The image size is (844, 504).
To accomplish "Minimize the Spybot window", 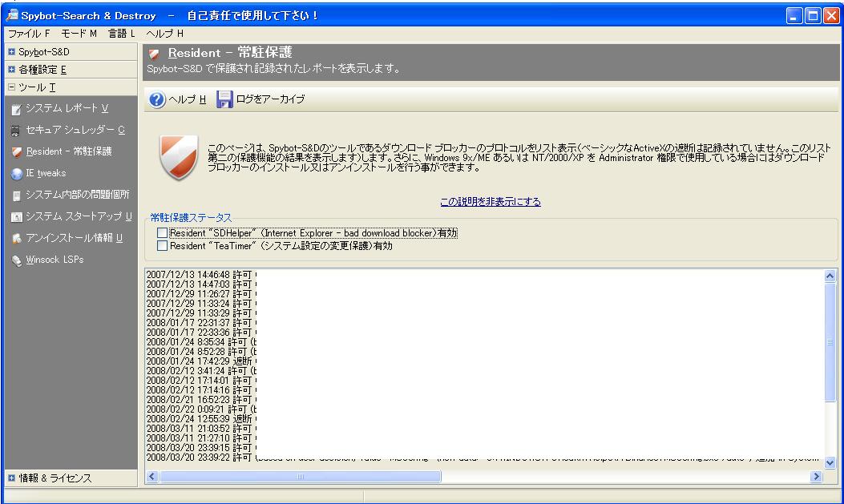I will coord(794,15).
